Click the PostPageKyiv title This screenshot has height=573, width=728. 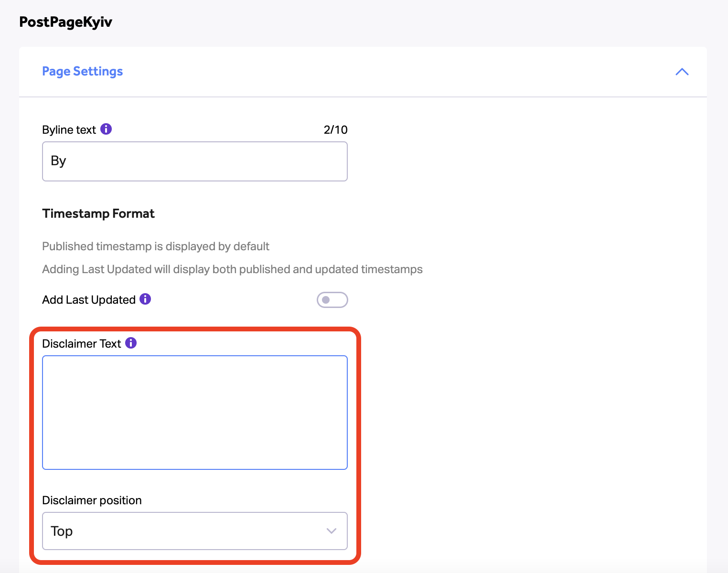pos(66,22)
